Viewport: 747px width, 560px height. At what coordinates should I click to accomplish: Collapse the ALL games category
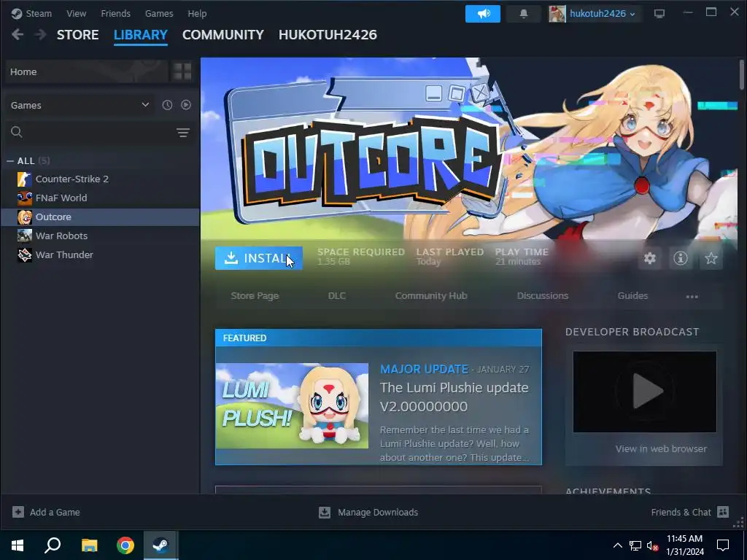pyautogui.click(x=10, y=161)
